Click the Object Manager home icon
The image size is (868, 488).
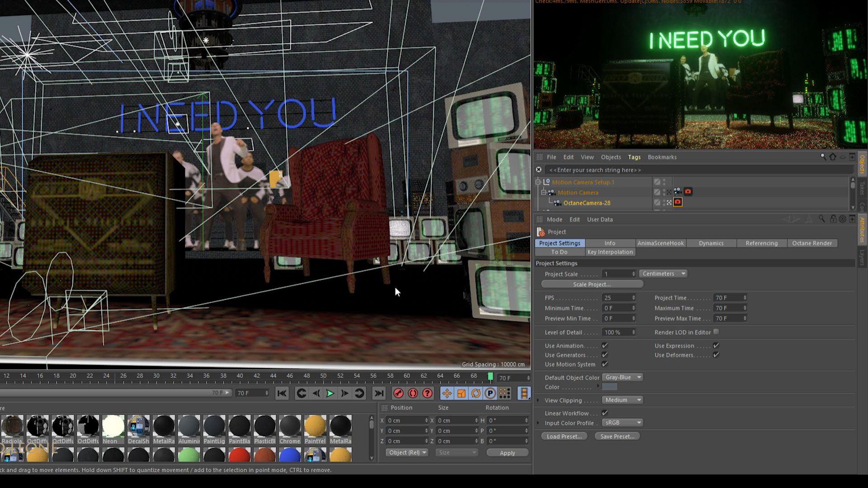833,157
